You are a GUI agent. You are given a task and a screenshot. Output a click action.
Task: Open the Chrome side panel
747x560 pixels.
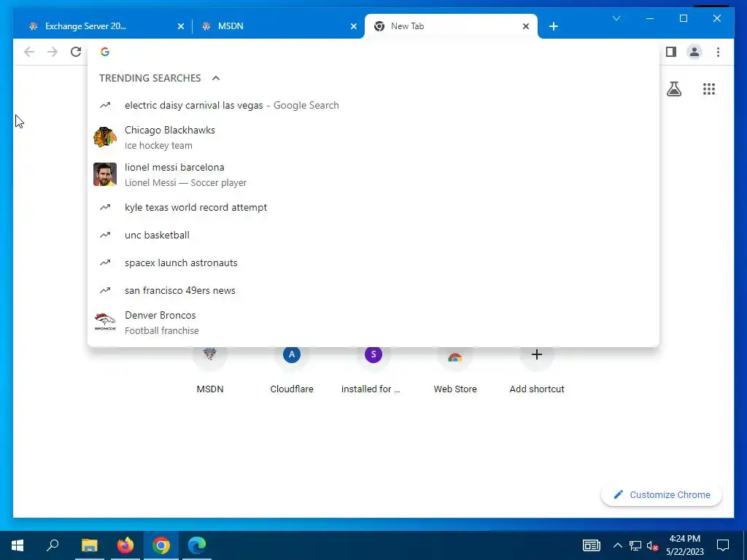point(671,52)
